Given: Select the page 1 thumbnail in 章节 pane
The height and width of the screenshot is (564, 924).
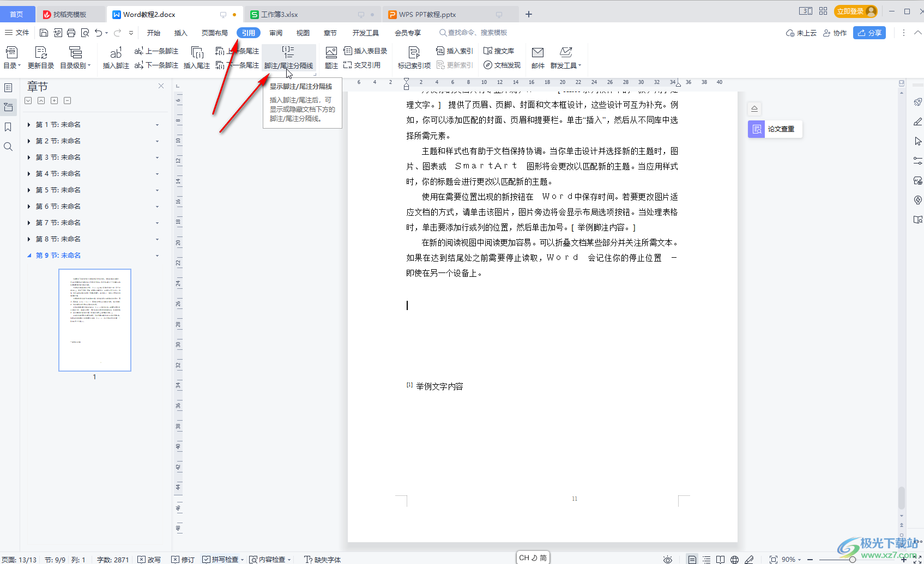Looking at the screenshot, I should [95, 320].
